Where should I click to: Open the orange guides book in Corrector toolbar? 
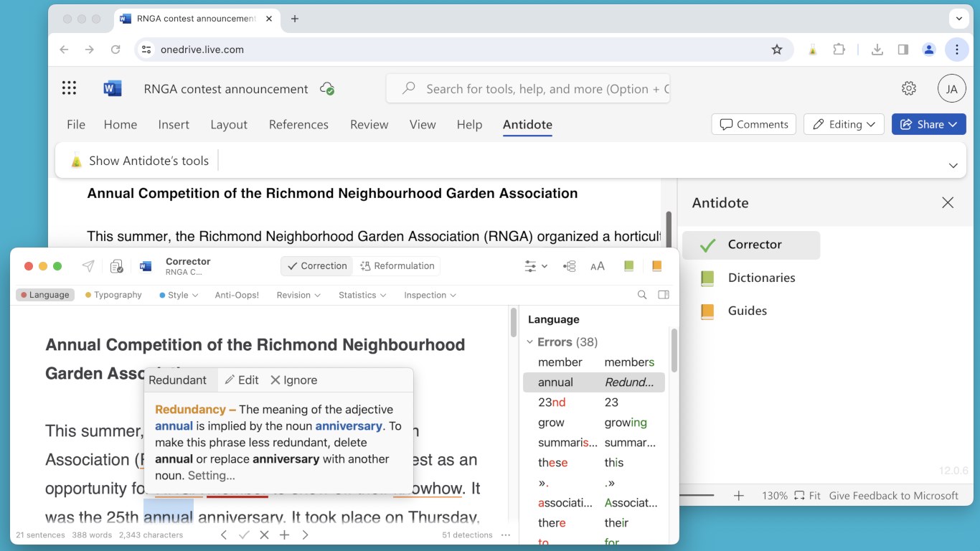pos(656,266)
